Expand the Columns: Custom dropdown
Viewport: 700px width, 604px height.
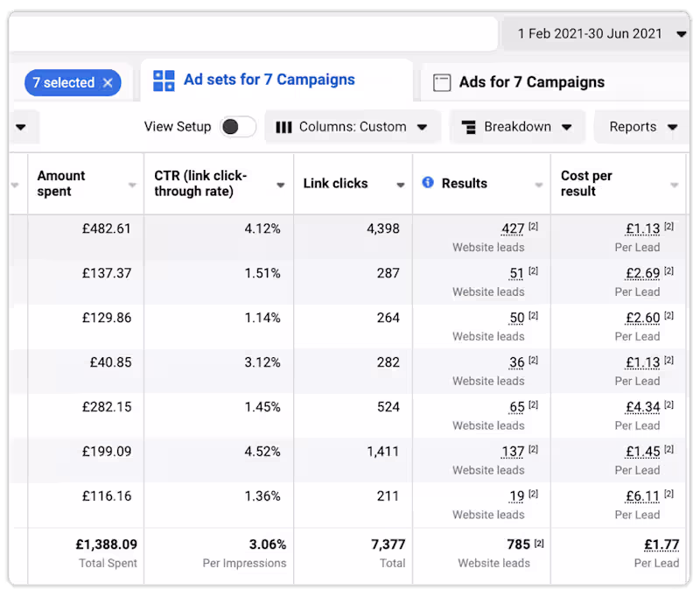tap(423, 127)
